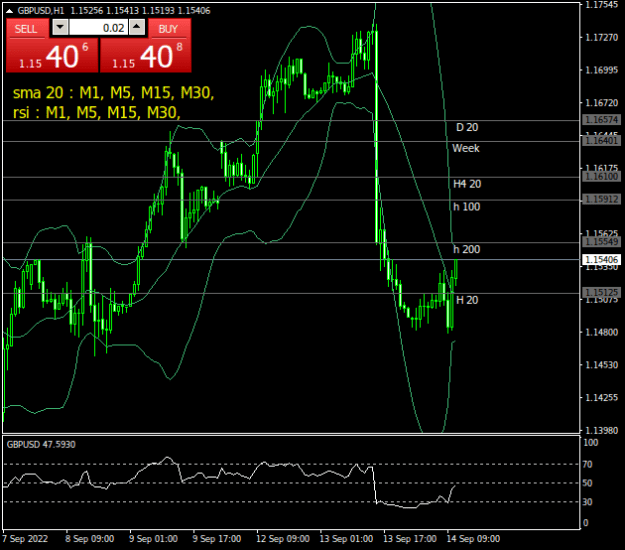Click the RSI 100 scale label
This screenshot has width=625, height=550.
click(x=591, y=443)
